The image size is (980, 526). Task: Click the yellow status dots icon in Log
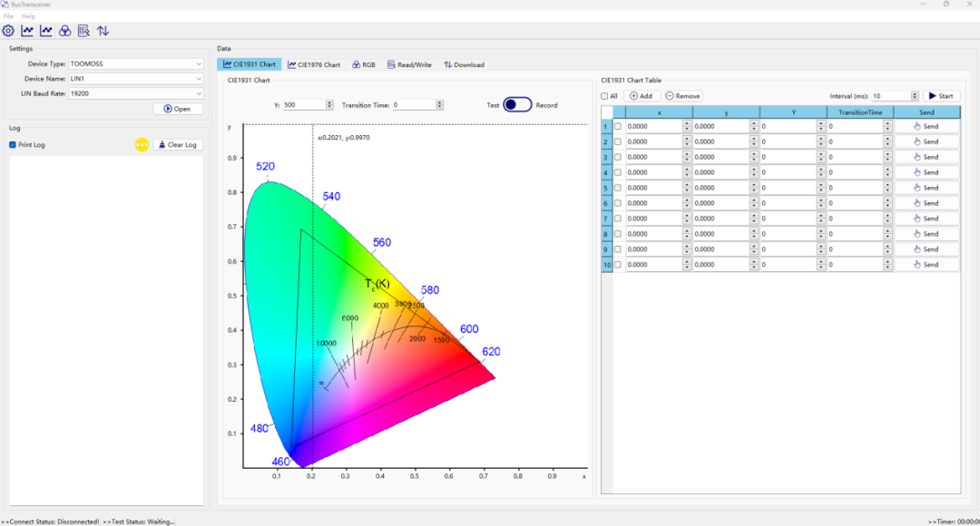point(142,144)
